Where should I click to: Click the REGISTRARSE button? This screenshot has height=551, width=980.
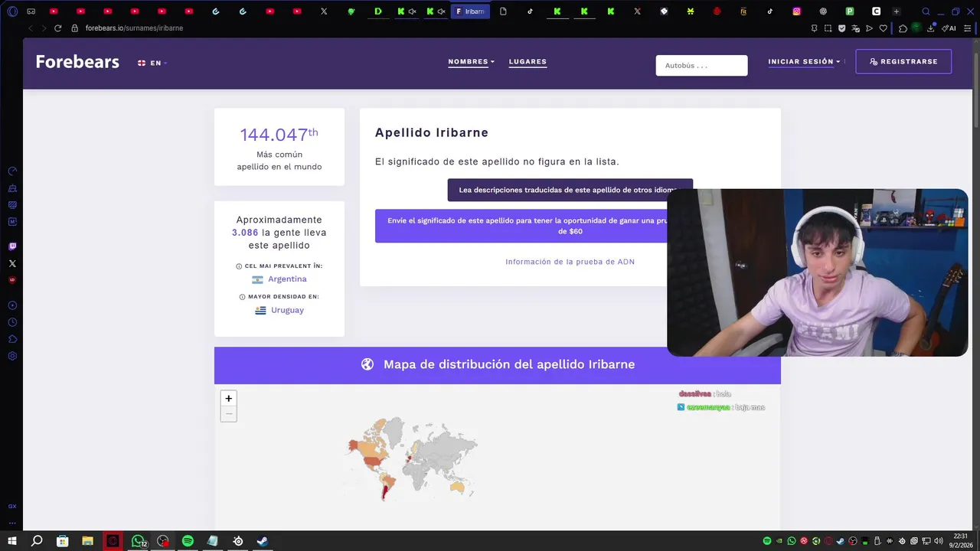[x=903, y=61]
